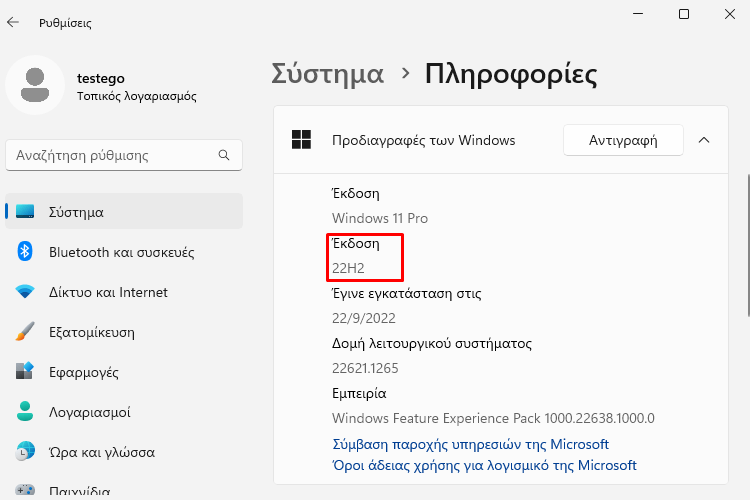Viewport: 750px width, 500px height.
Task: Open Λογαριασμοί settings
Action: click(124, 412)
